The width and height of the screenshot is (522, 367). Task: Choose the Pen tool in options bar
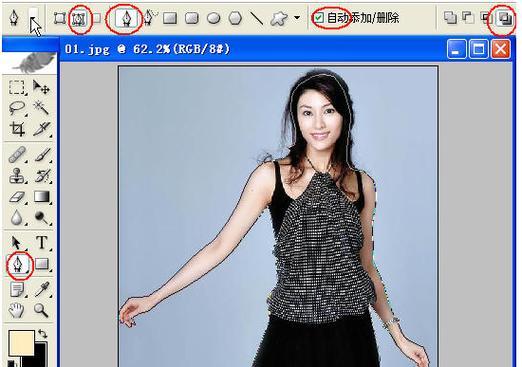coord(126,18)
